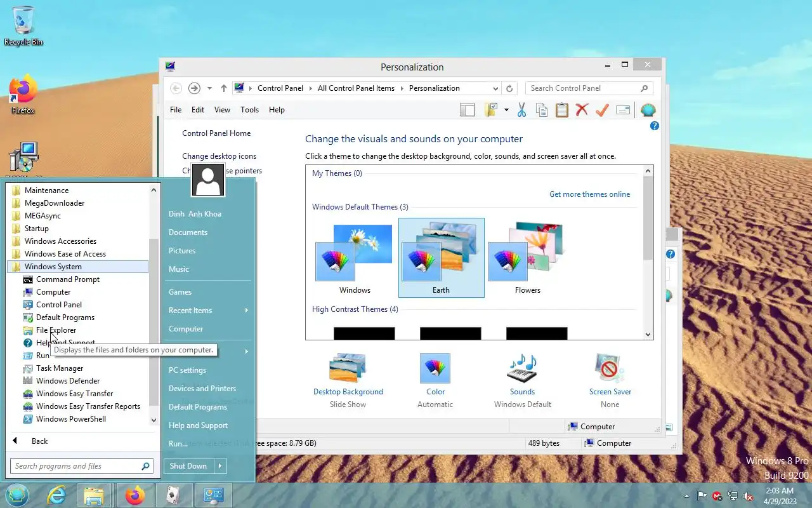The width and height of the screenshot is (812, 508).
Task: Open the View menu
Action: 222,110
